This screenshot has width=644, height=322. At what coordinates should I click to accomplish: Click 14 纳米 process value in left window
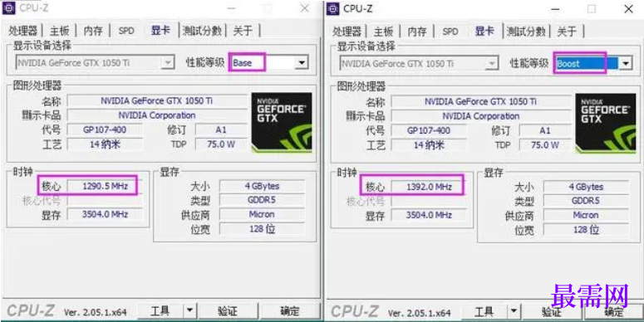pos(106,144)
